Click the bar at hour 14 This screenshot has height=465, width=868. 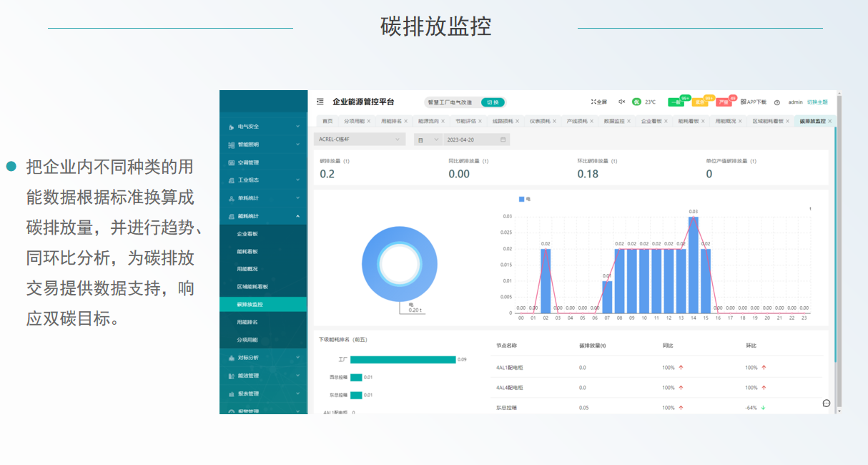[x=694, y=265]
